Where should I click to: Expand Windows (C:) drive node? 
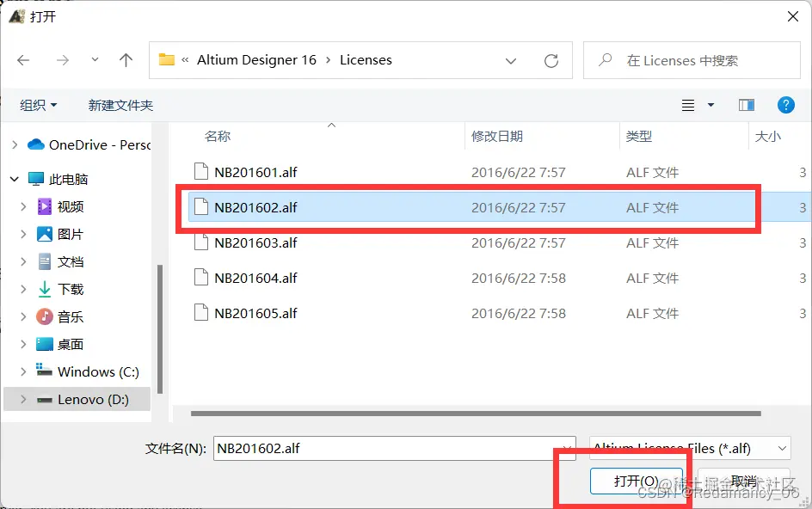coord(23,371)
